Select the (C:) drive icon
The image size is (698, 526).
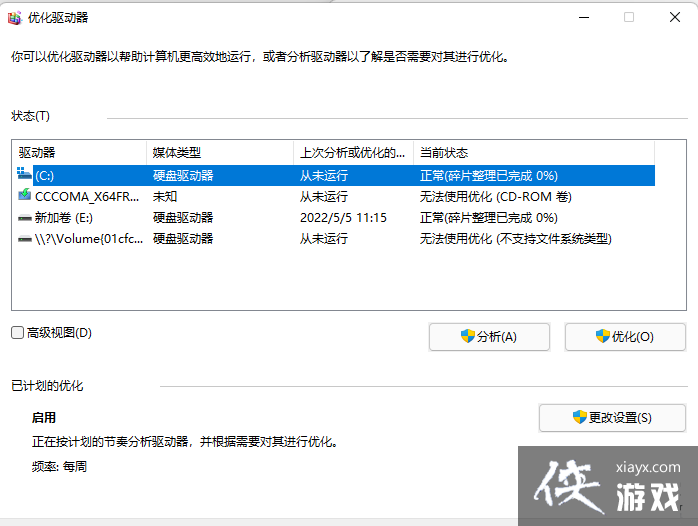24,174
